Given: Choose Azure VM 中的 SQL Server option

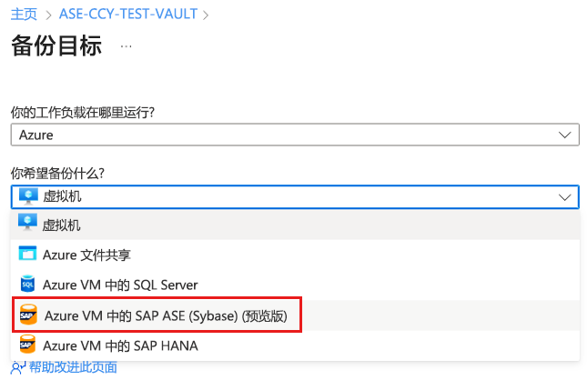Looking at the screenshot, I should point(120,285).
